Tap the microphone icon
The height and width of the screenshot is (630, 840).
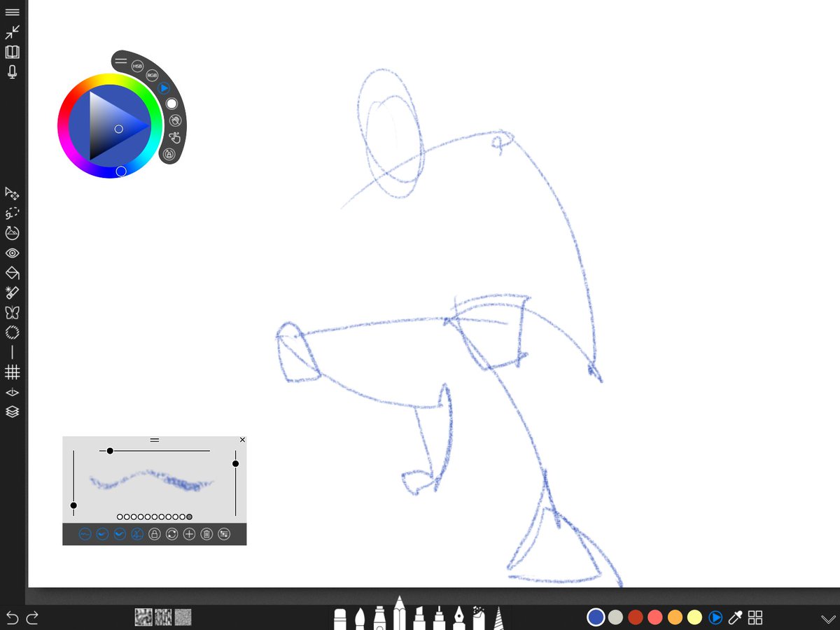[13, 72]
